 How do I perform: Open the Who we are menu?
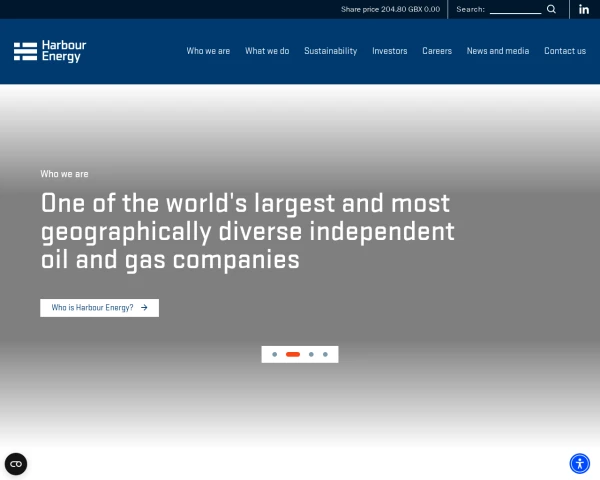[208, 51]
